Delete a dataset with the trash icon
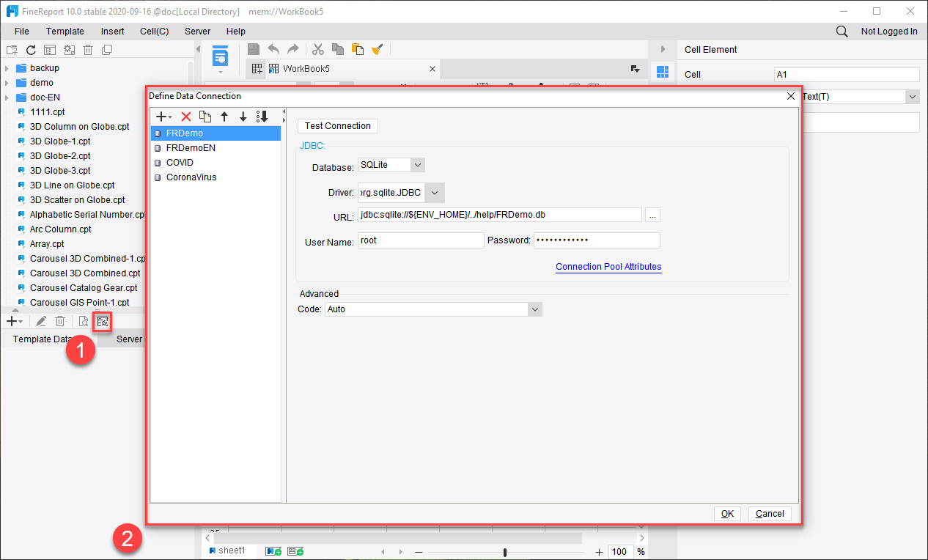The height and width of the screenshot is (560, 928). coord(60,320)
